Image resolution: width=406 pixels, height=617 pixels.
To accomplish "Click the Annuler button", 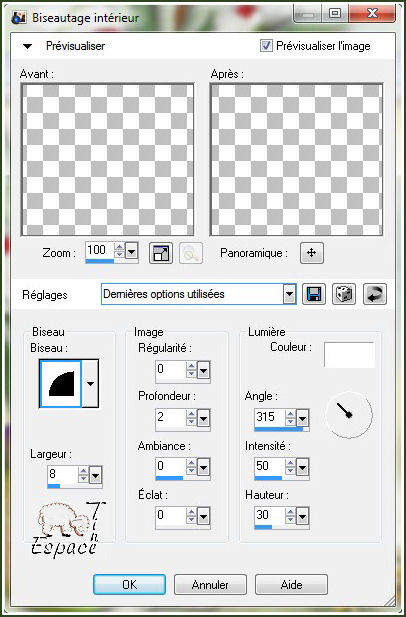I will (x=210, y=585).
